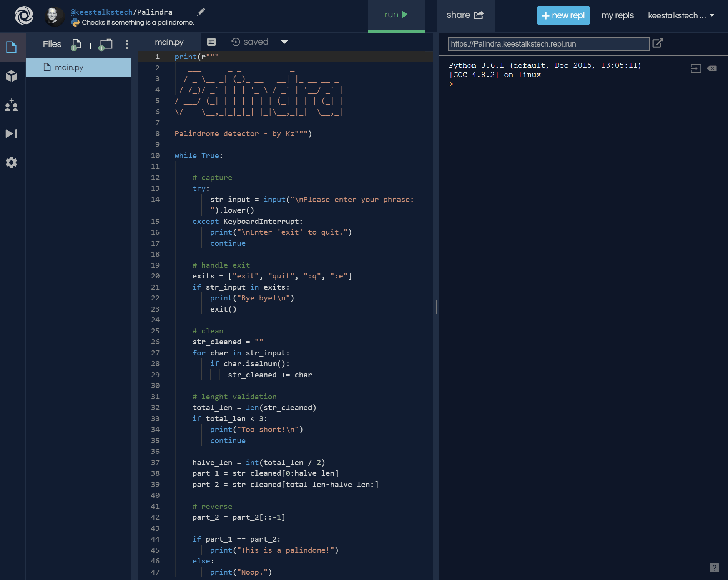The image size is (728, 580).
Task: Run the palindrome program
Action: [x=396, y=14]
